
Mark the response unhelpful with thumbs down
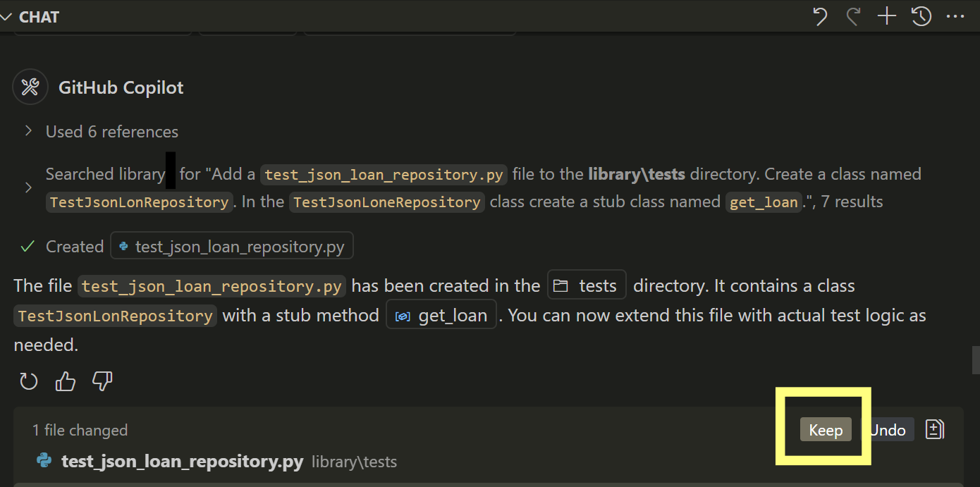pyautogui.click(x=103, y=381)
